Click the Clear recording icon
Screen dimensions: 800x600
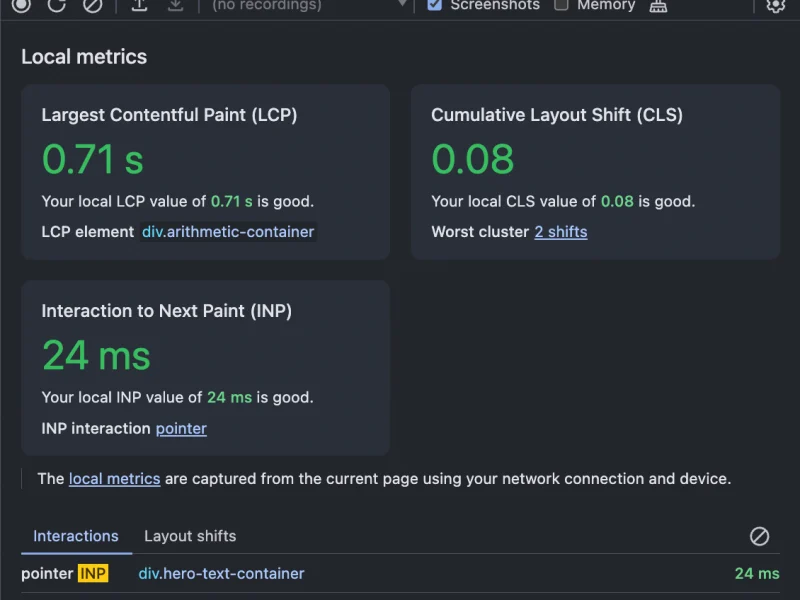coord(92,5)
